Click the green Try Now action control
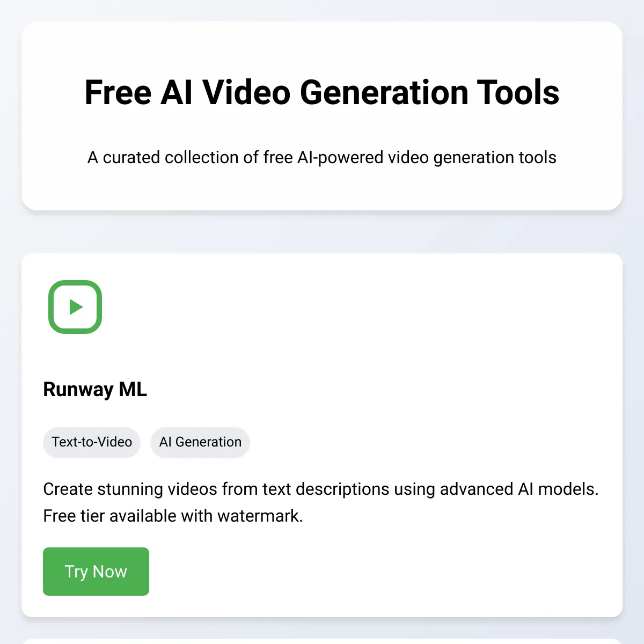 96,571
